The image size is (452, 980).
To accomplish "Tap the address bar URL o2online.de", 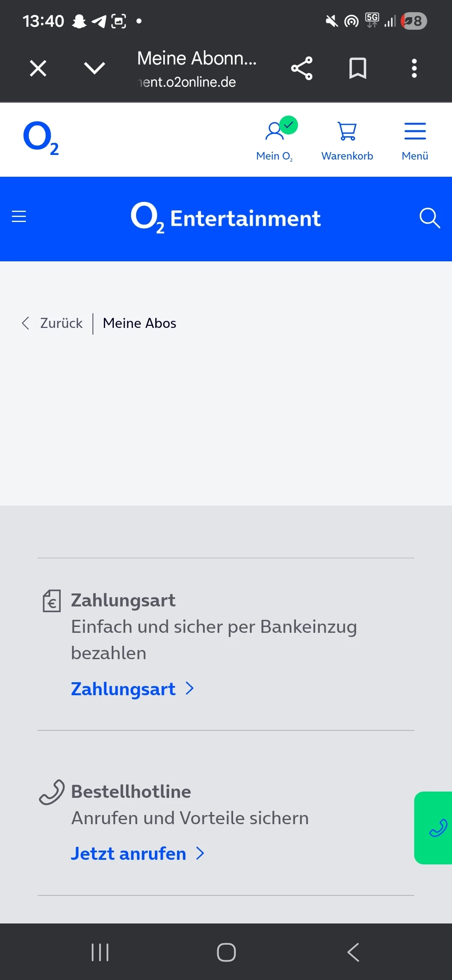I will 187,82.
